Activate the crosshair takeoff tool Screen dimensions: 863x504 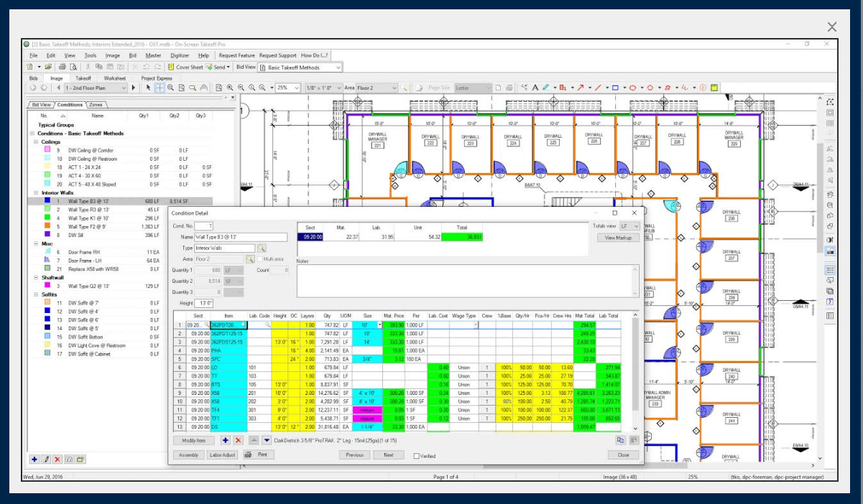(x=160, y=88)
